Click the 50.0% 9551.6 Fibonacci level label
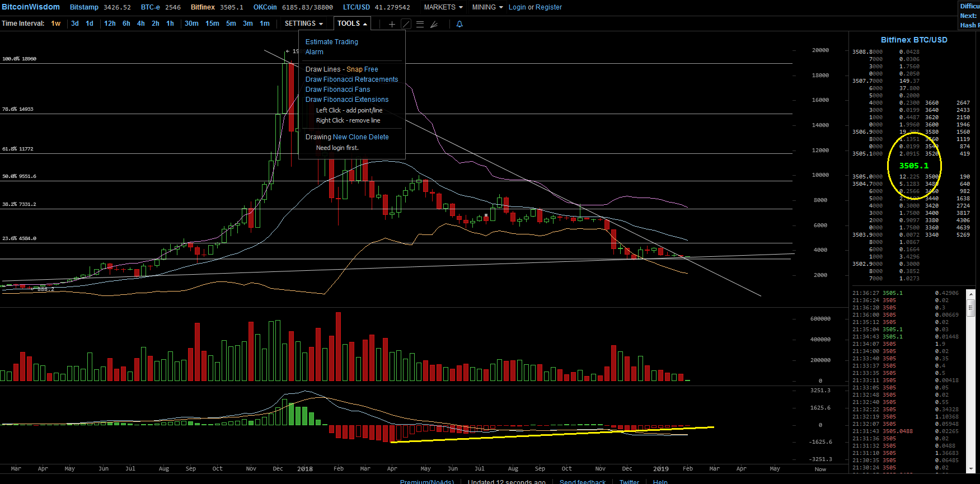The image size is (980, 484). pyautogui.click(x=19, y=176)
